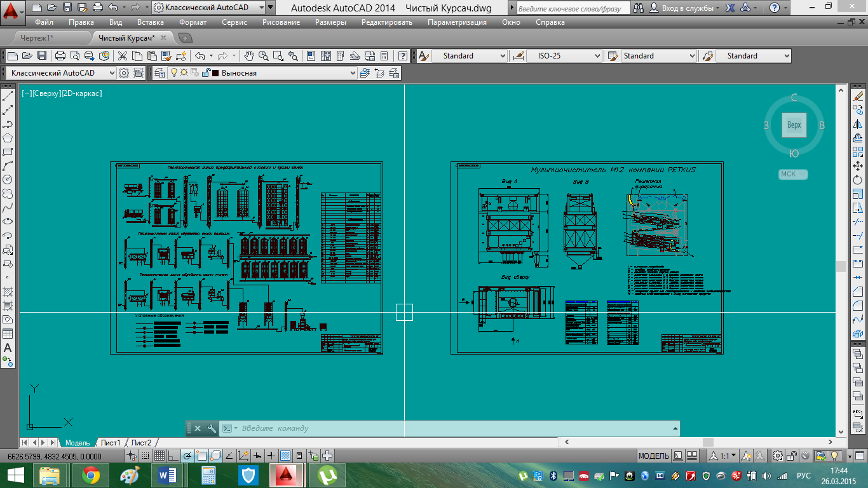The width and height of the screenshot is (868, 488).
Task: Click the keyword search field in the title bar
Action: pyautogui.click(x=573, y=8)
